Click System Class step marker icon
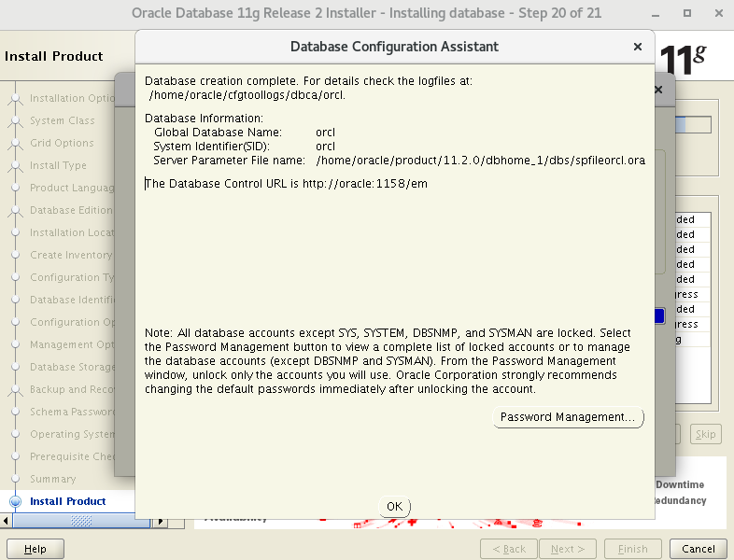Image resolution: width=734 pixels, height=560 pixels. coord(16,120)
